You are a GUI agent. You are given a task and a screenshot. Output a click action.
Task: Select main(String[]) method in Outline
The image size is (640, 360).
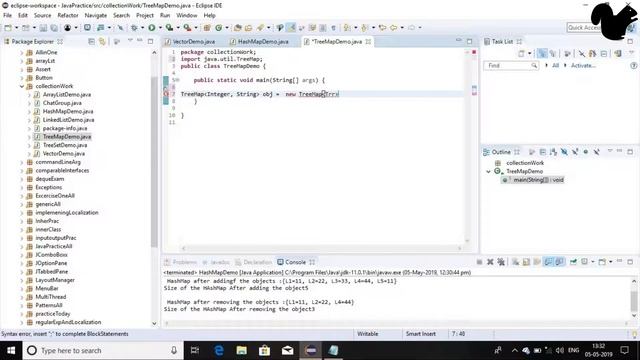[533, 180]
